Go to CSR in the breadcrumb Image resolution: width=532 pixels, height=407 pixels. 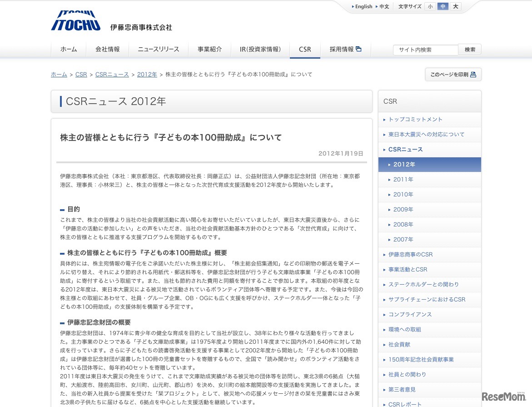pyautogui.click(x=81, y=75)
